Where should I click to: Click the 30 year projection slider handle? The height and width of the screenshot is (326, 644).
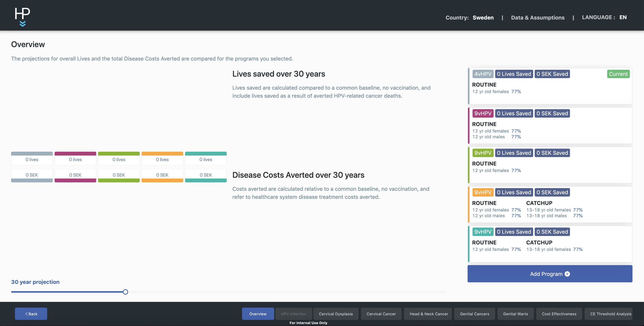click(x=125, y=292)
